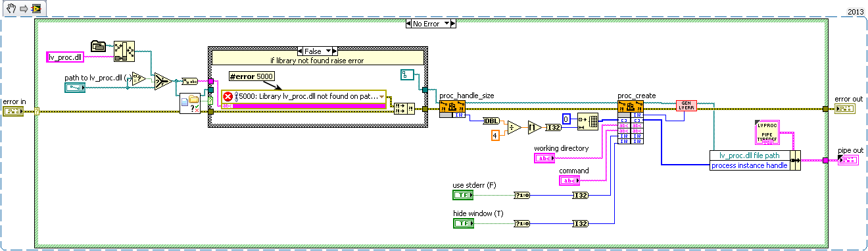This screenshot has width=868, height=251.
Task: Click the pipe out indicator terminal
Action: [x=848, y=161]
